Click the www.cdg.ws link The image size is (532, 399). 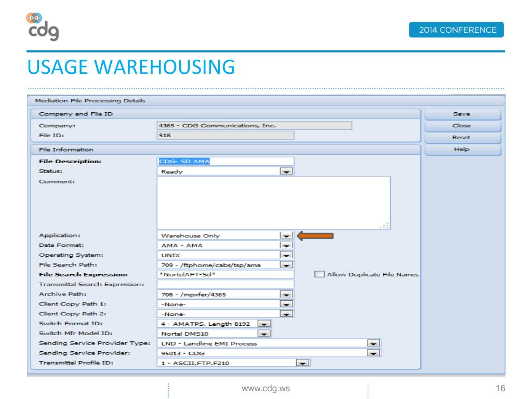(265, 389)
